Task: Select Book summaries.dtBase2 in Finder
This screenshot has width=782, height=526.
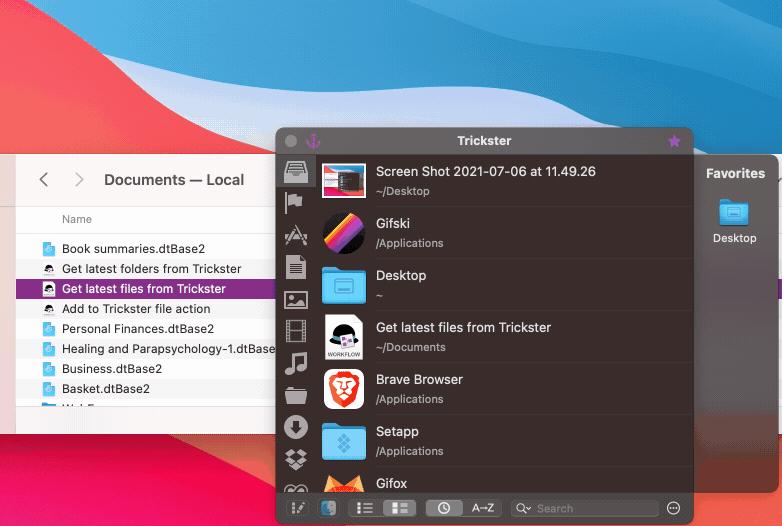Action: [x=133, y=249]
